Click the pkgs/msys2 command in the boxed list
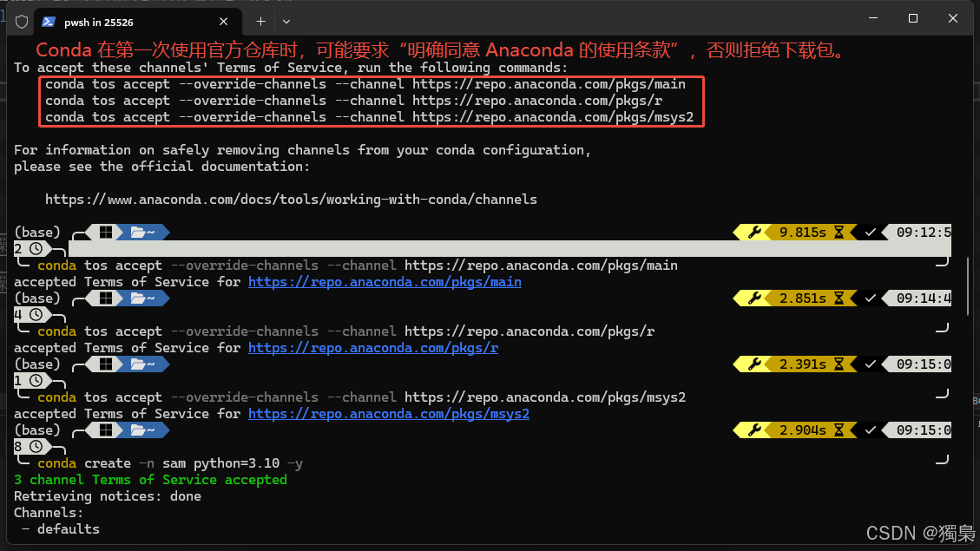 pyautogui.click(x=370, y=117)
